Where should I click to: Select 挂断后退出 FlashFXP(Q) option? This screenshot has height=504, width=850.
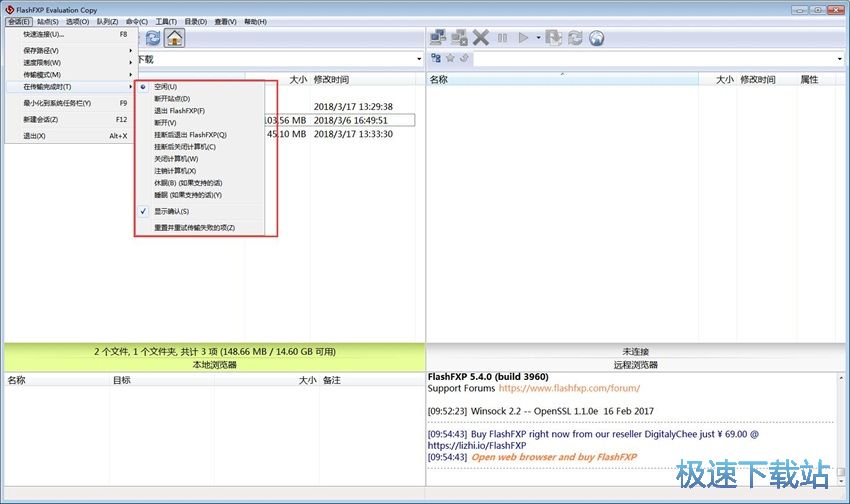coord(199,134)
